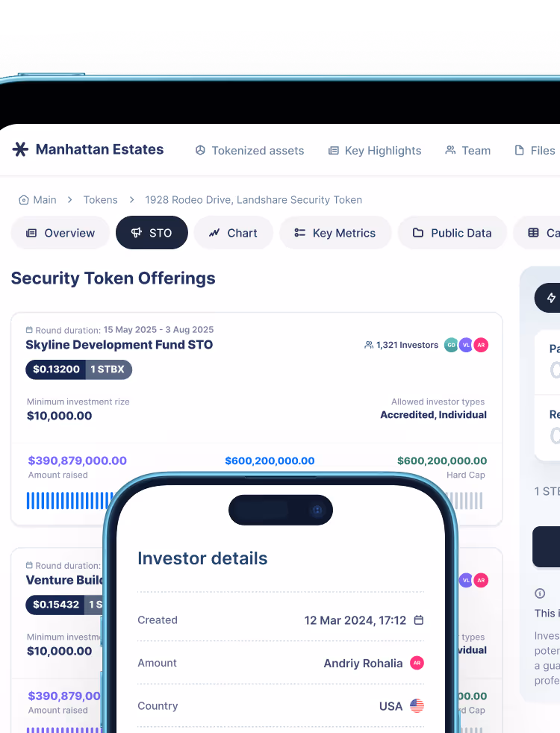Open the Public Data tab

click(452, 232)
